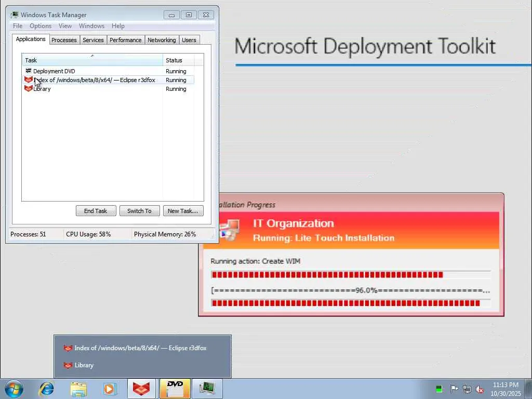Screen dimensions: 532x399
Task: Open Windows Explorer folder icon in taskbar
Action: point(78,389)
